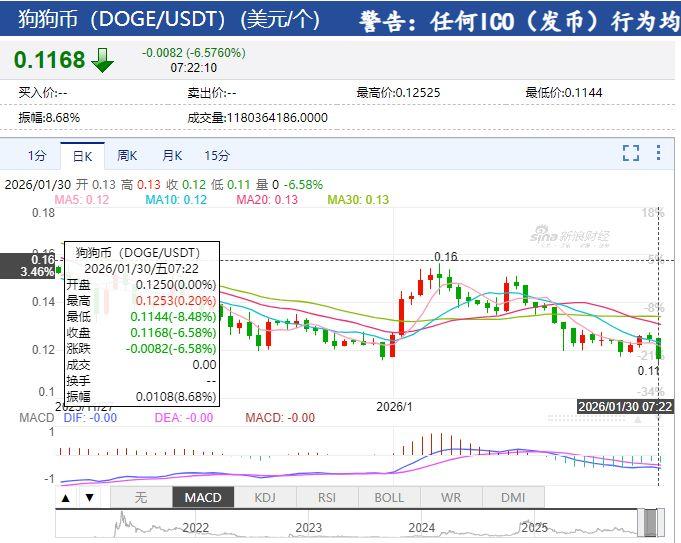
Task: Click the 3.46% crosshair price label
Action: click(x=37, y=272)
